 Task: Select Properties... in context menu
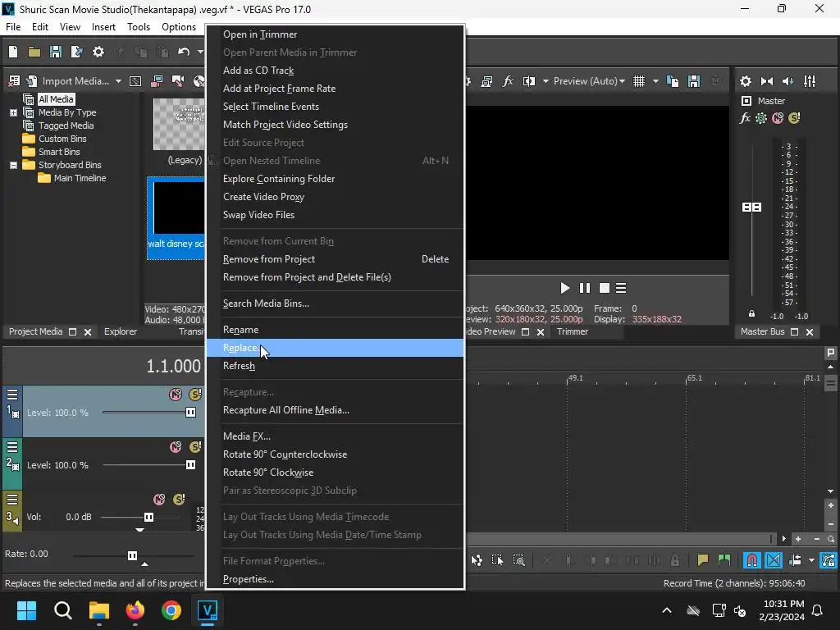[x=335, y=579]
